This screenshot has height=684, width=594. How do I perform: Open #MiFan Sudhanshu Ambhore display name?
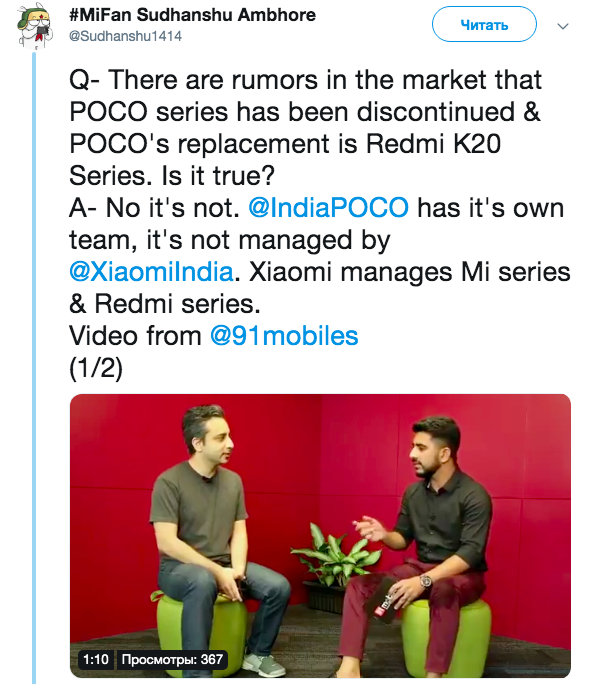pyautogui.click(x=192, y=15)
